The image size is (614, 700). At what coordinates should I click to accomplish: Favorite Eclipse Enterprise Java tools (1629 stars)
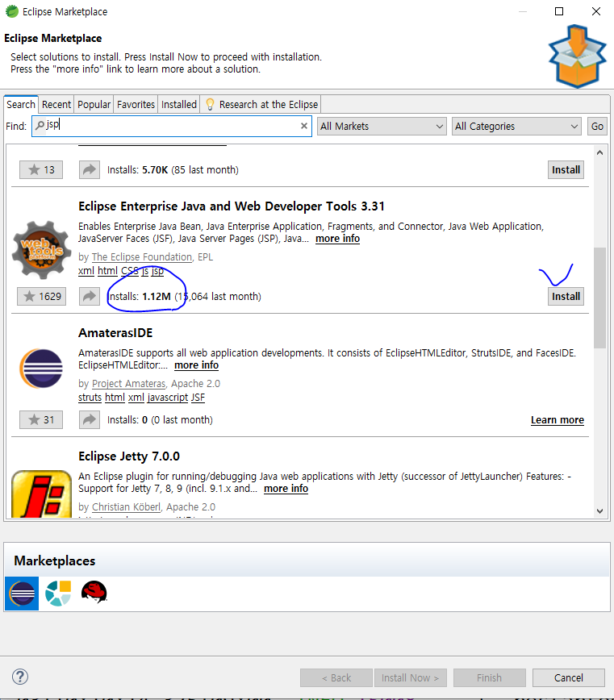click(x=41, y=297)
